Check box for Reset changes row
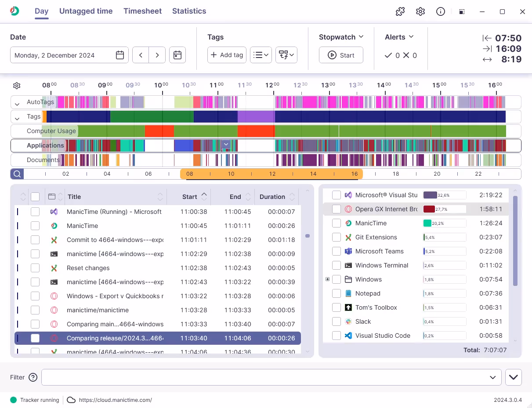532x408 pixels. coord(35,268)
